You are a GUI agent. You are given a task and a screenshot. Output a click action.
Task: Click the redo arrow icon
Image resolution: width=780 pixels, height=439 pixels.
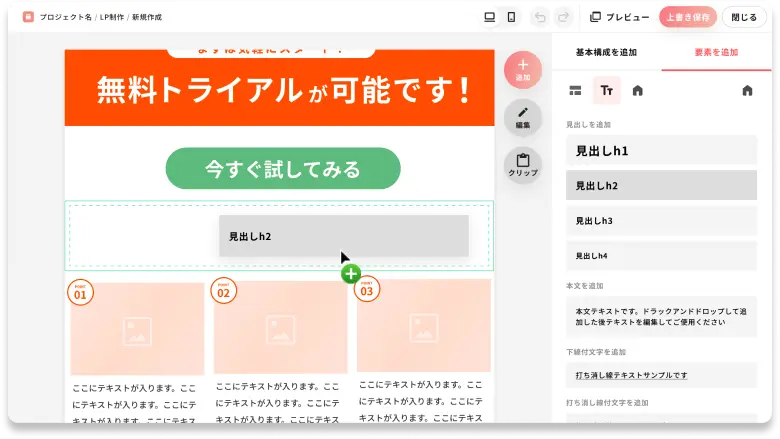pos(564,17)
